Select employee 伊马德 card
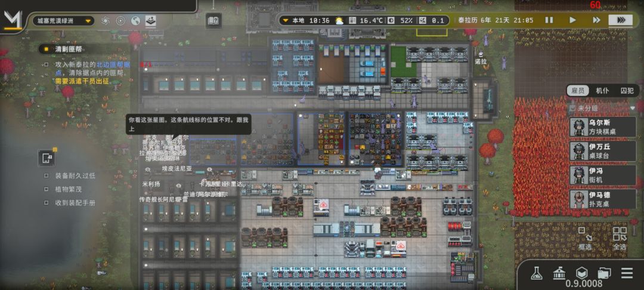The image size is (644, 290). [602, 199]
